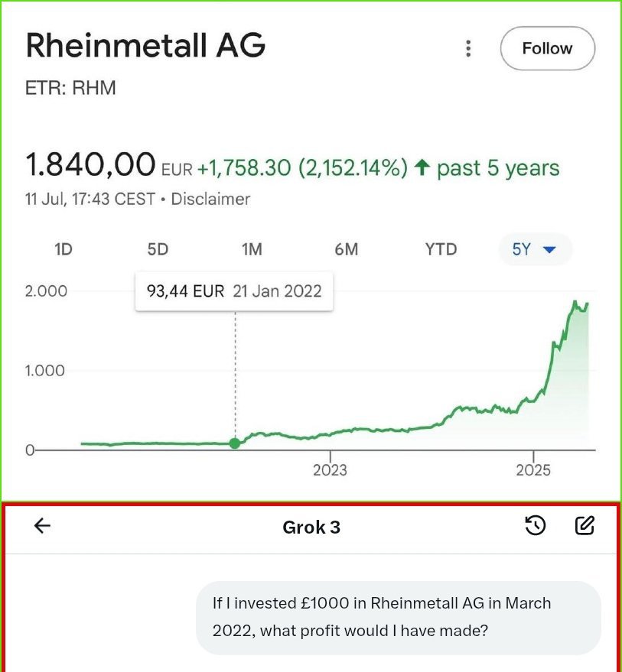Open the three-dot more options menu
The height and width of the screenshot is (672, 622).
click(468, 48)
